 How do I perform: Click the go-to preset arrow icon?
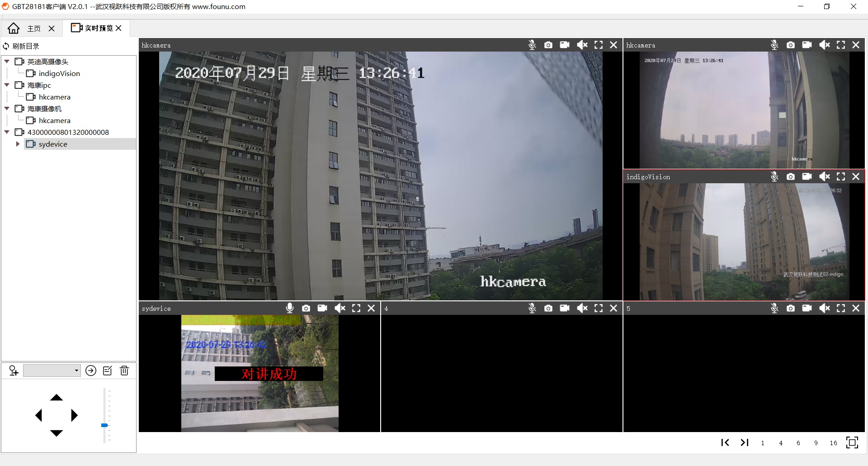tap(91, 371)
